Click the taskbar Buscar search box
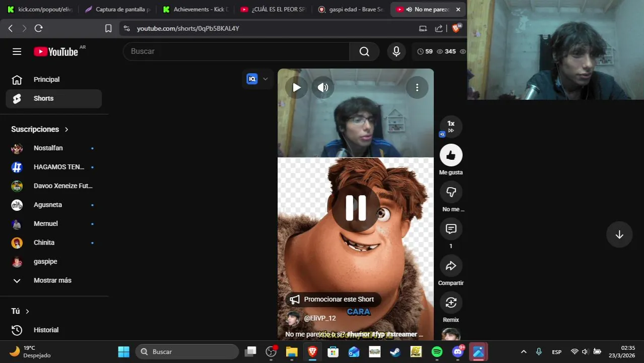This screenshot has width=644, height=363. click(187, 351)
